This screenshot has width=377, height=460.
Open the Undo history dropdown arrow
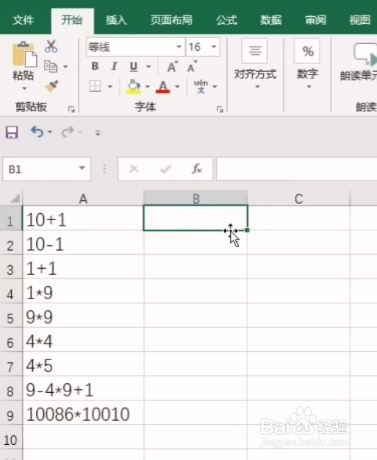pyautogui.click(x=50, y=132)
